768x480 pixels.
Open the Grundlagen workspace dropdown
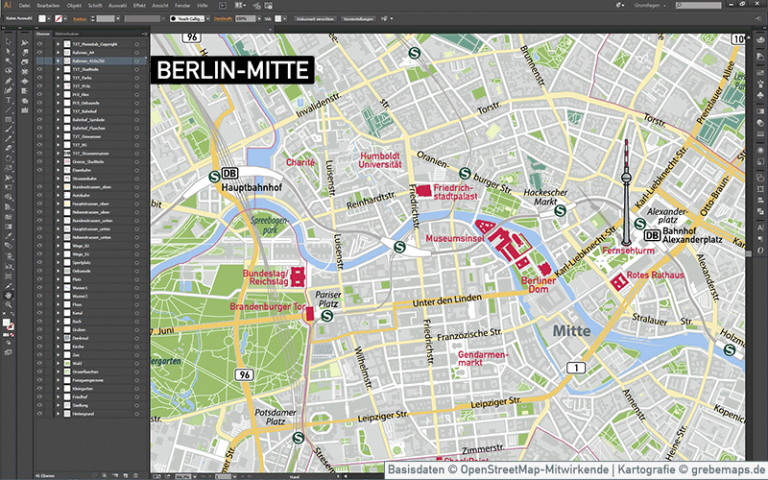tap(650, 5)
